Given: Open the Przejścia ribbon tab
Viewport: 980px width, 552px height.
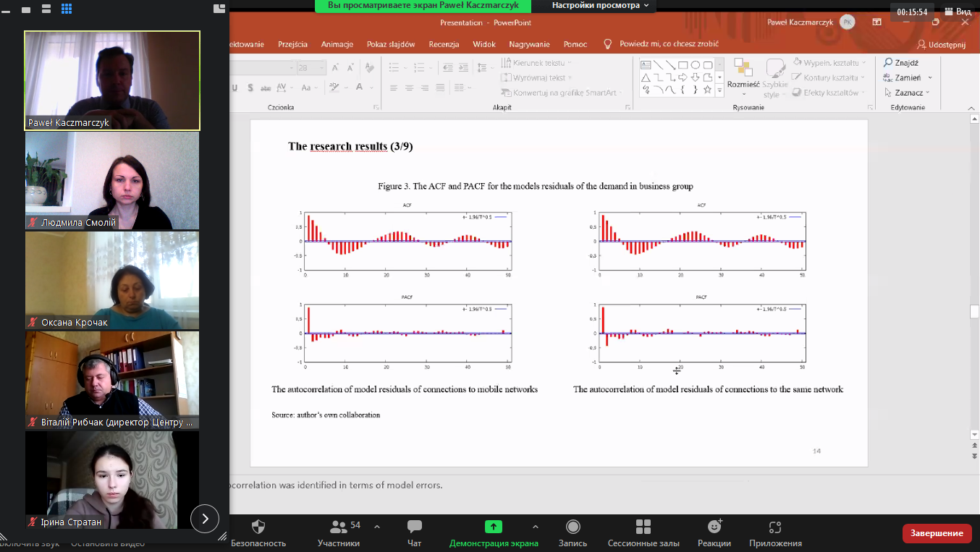Looking at the screenshot, I should click(x=292, y=44).
